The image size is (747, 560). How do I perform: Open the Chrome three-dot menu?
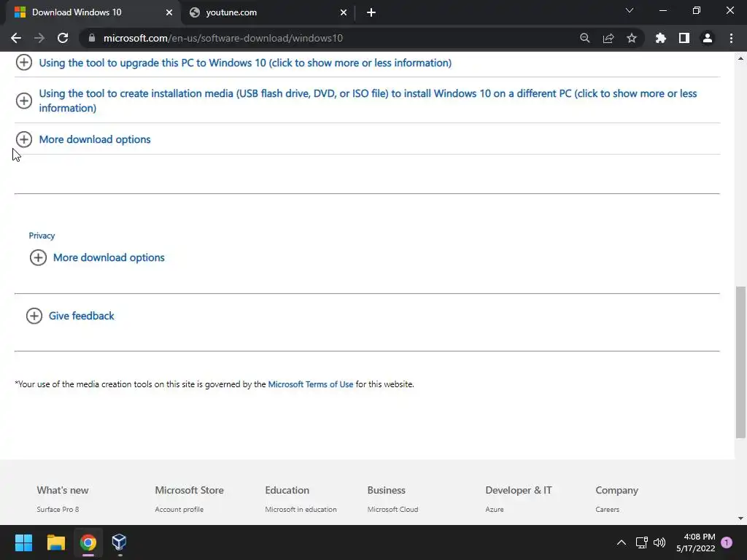(x=731, y=38)
